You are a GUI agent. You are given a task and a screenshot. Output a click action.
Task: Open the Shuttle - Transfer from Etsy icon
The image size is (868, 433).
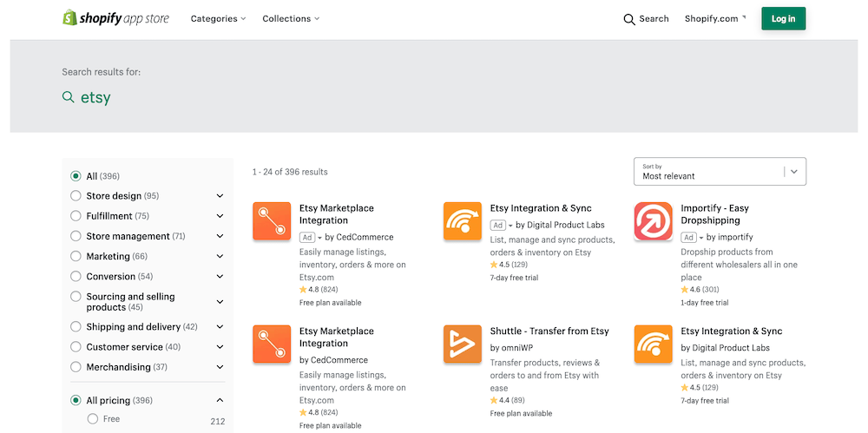point(463,344)
